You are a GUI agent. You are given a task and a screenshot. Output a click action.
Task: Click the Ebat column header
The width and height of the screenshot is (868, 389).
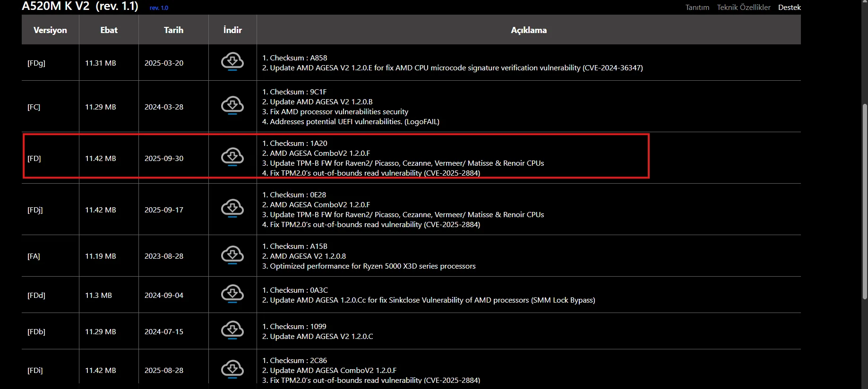click(x=109, y=30)
